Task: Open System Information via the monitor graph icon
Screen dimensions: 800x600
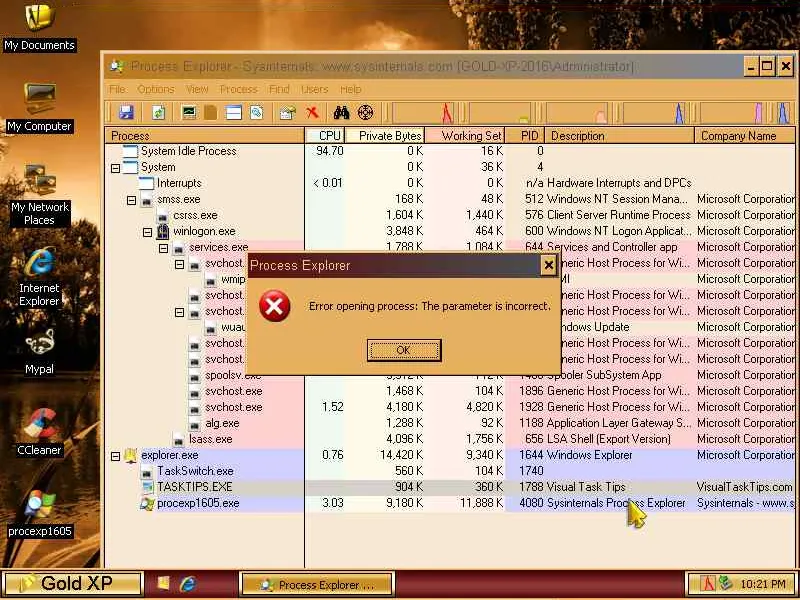Action: click(189, 112)
